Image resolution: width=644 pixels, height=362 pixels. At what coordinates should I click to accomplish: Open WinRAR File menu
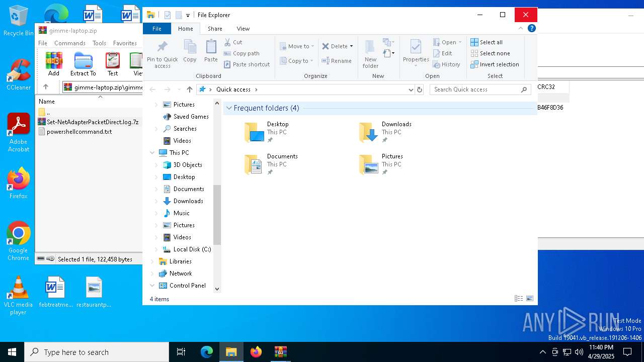[x=43, y=43]
